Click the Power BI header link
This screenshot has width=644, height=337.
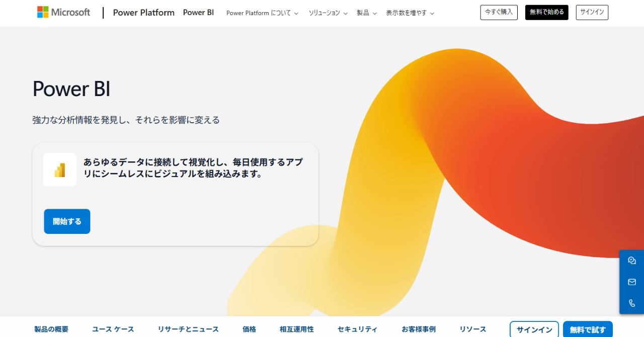click(x=198, y=13)
